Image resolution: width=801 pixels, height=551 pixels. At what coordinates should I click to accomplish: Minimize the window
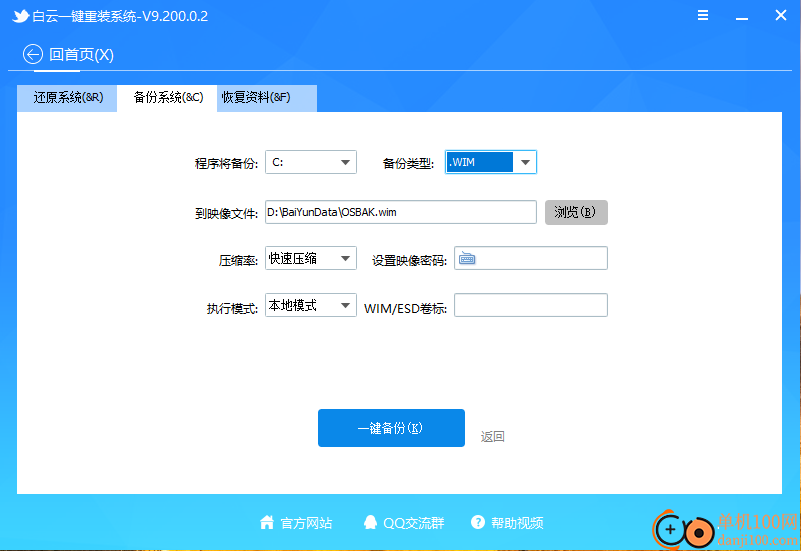tap(742, 16)
